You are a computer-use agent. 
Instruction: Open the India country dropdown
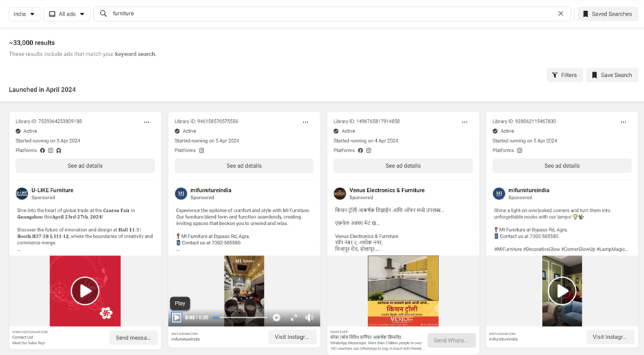[24, 14]
